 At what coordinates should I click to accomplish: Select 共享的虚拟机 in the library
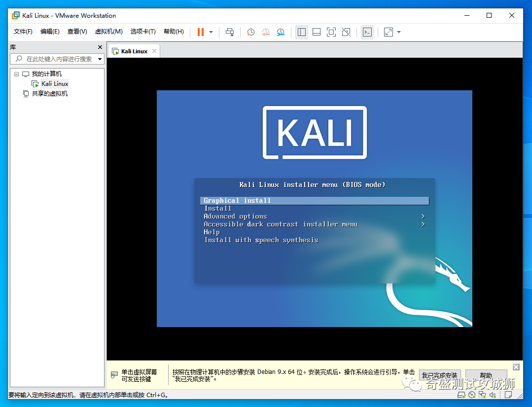point(49,94)
